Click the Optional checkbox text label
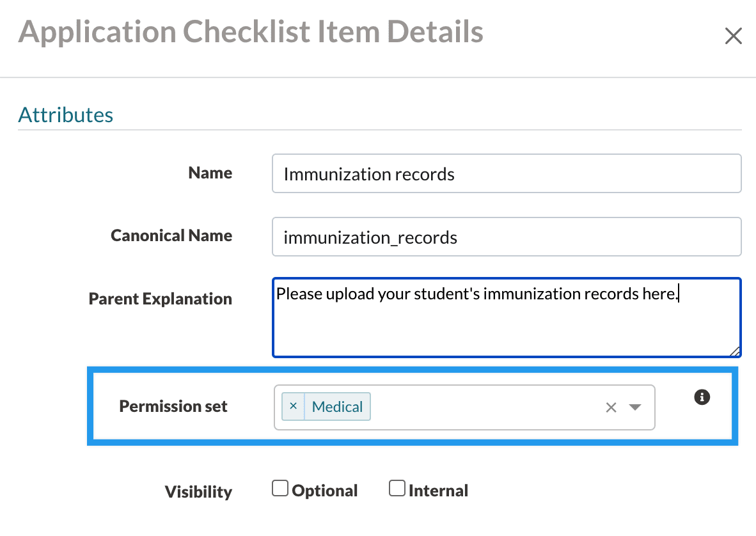This screenshot has width=756, height=536. 325,491
